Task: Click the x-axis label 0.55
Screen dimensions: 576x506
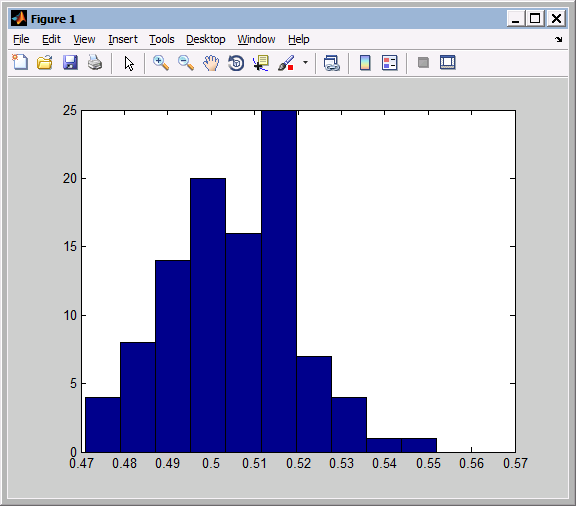Action: click(x=428, y=463)
